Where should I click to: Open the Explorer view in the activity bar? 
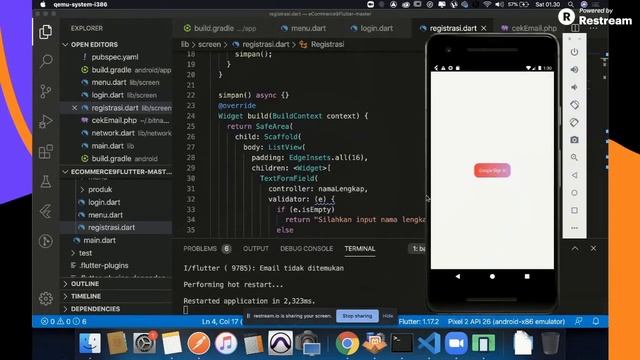point(45,32)
